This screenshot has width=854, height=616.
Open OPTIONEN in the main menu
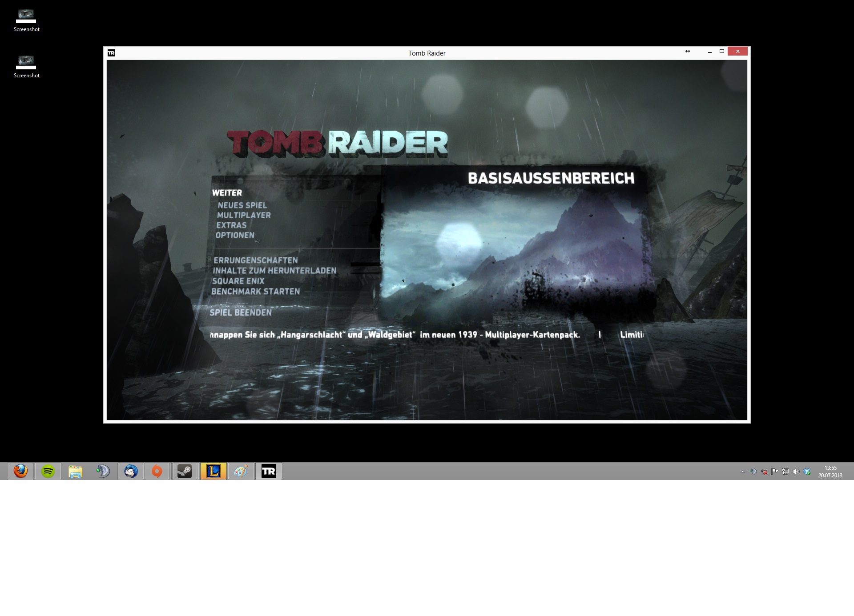(x=235, y=235)
